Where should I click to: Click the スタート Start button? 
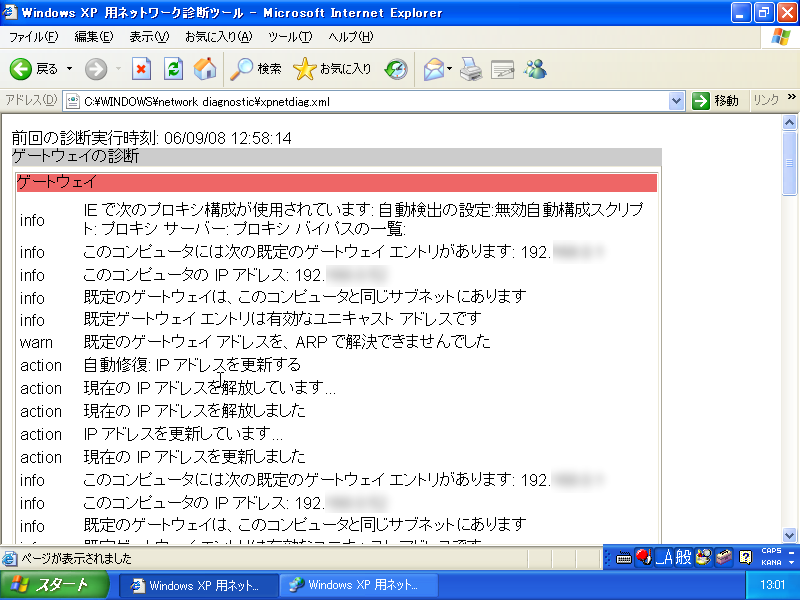pyautogui.click(x=54, y=585)
